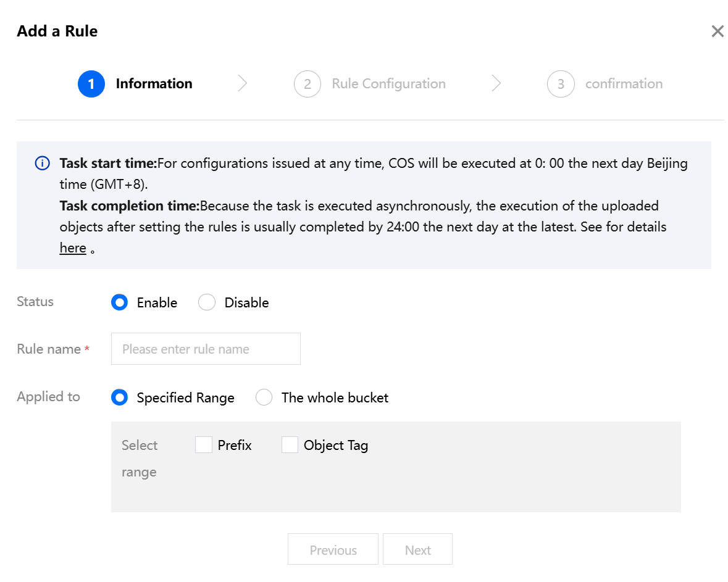
Task: Select the Information step label
Action: 154,84
